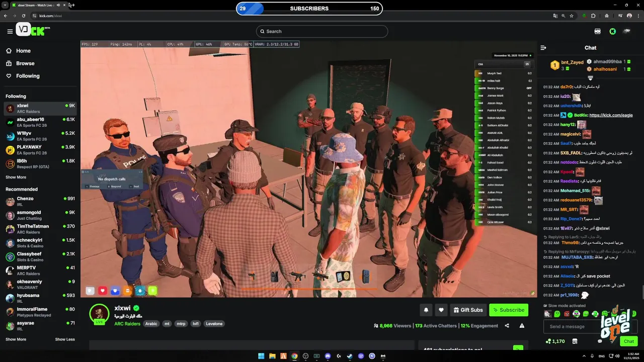Screen dimensions: 644x362
Task: Open okheavenly recommended channel
Action: [x=40, y=285]
